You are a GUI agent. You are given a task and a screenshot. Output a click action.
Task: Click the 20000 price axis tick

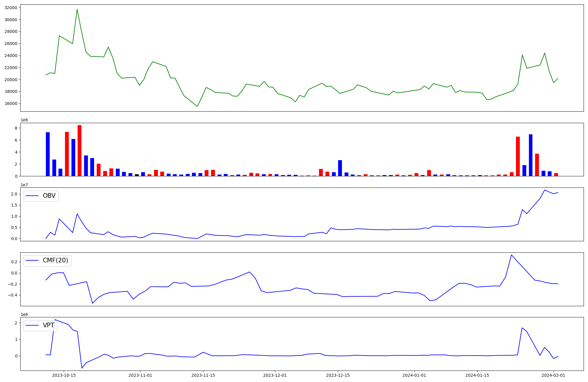[11, 80]
